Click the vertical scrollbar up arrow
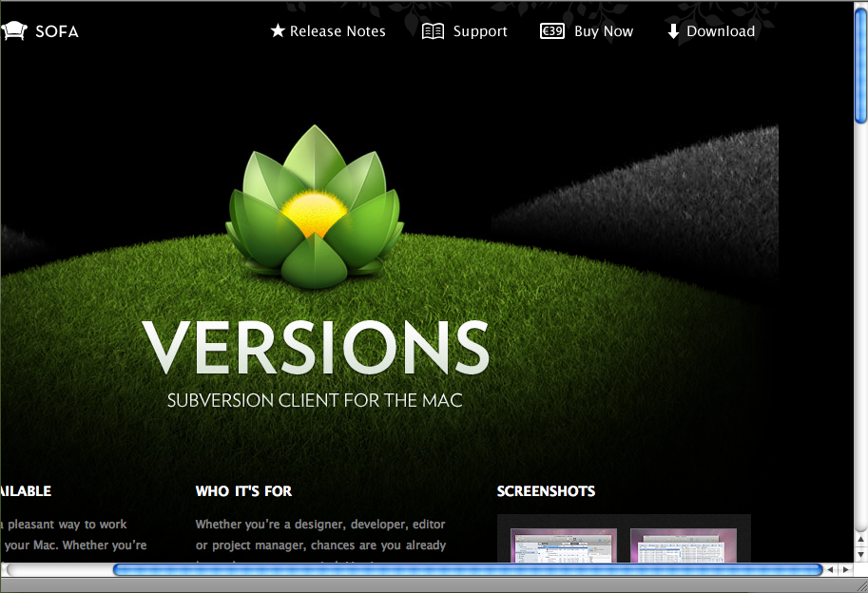 (860, 538)
